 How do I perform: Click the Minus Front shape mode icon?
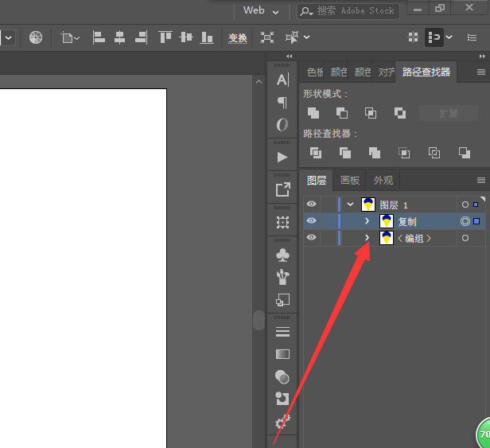tap(342, 113)
